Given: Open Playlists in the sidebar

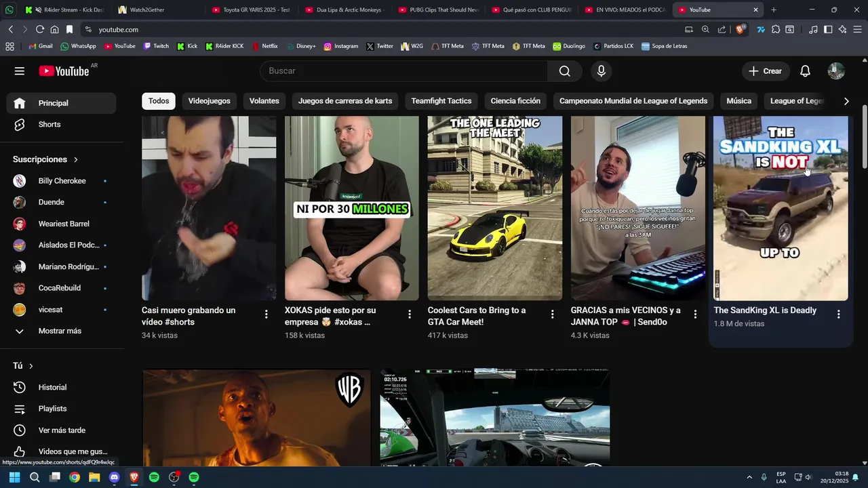Looking at the screenshot, I should tap(61, 409).
